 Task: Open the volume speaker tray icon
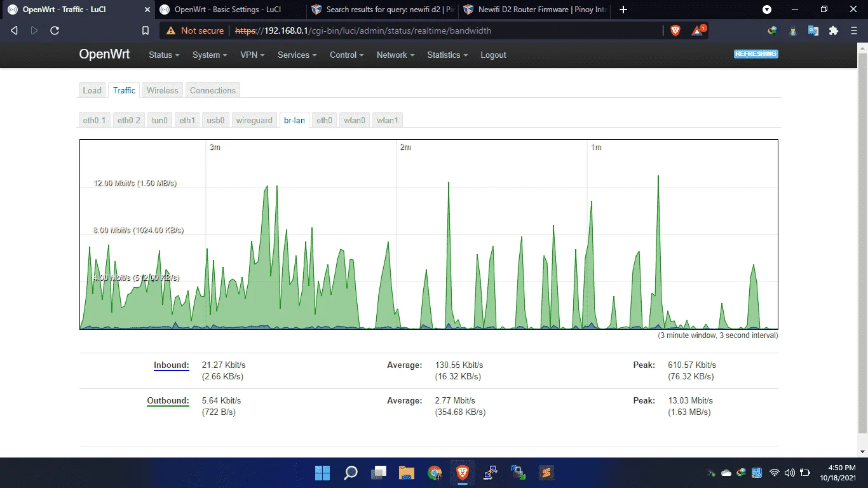[790, 473]
